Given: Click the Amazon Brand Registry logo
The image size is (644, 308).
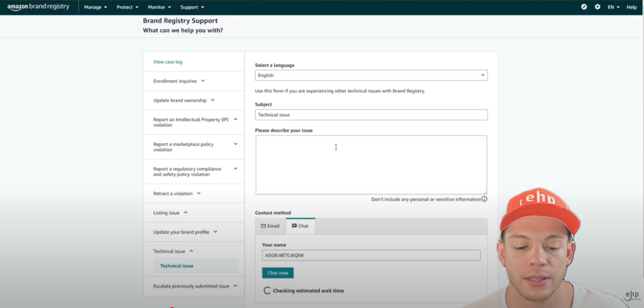Looking at the screenshot, I should (x=38, y=7).
